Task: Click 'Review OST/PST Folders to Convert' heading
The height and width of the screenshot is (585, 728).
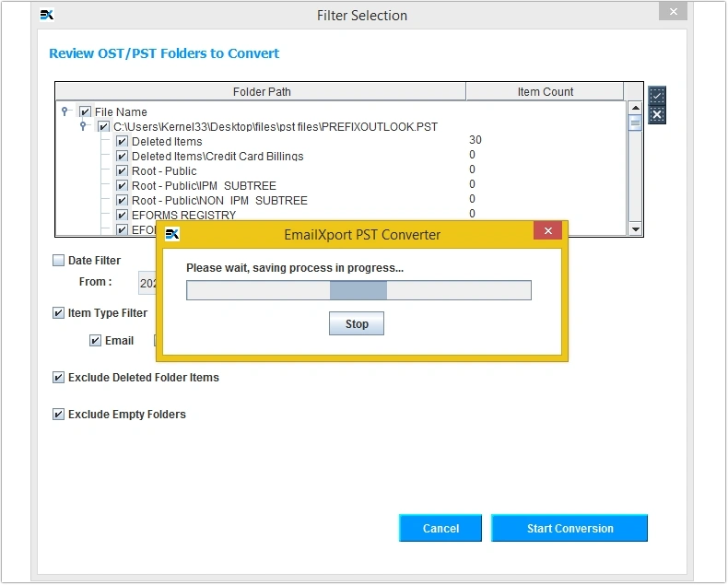Action: pos(164,53)
